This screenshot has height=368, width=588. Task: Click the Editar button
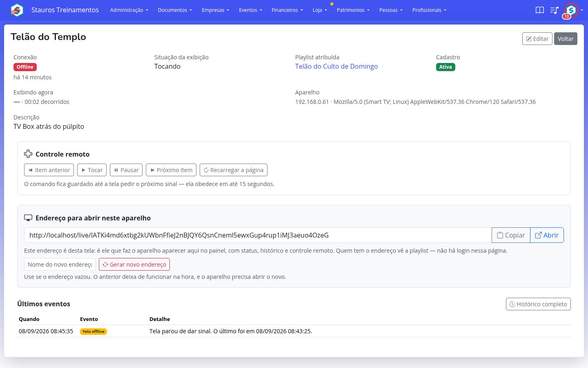537,39
